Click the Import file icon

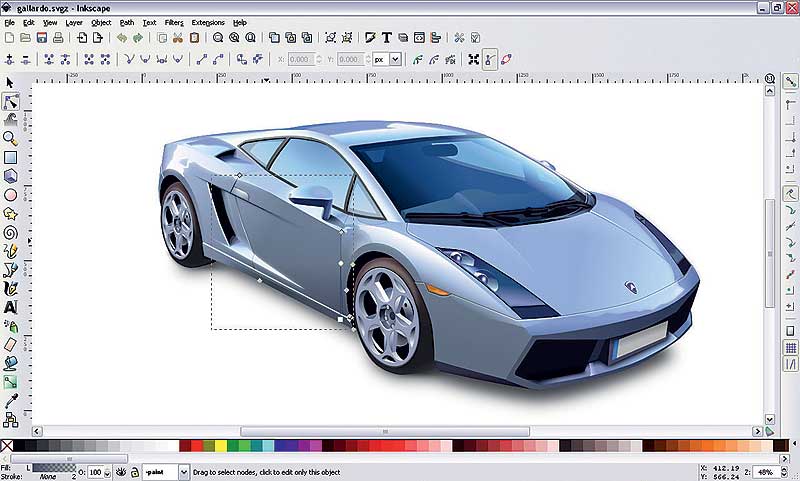tap(82, 38)
